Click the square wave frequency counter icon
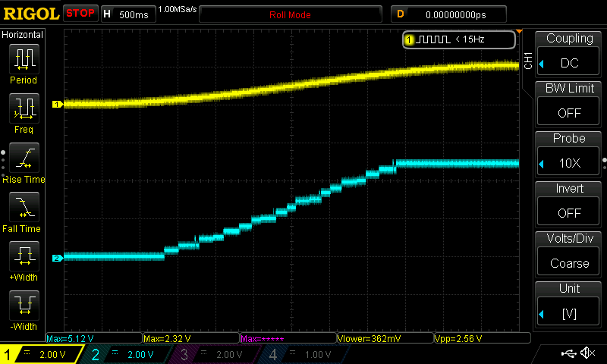The height and width of the screenshot is (364, 607). point(435,39)
